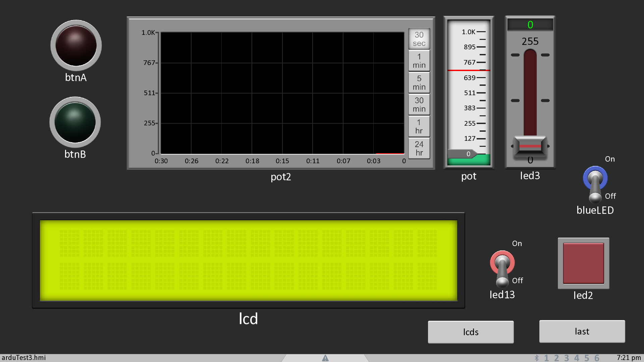Click the green led3 value field

pyautogui.click(x=530, y=25)
